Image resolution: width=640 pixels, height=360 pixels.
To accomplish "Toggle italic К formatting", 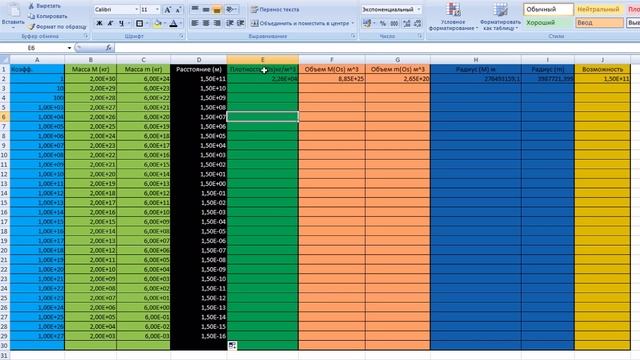I will [110, 24].
